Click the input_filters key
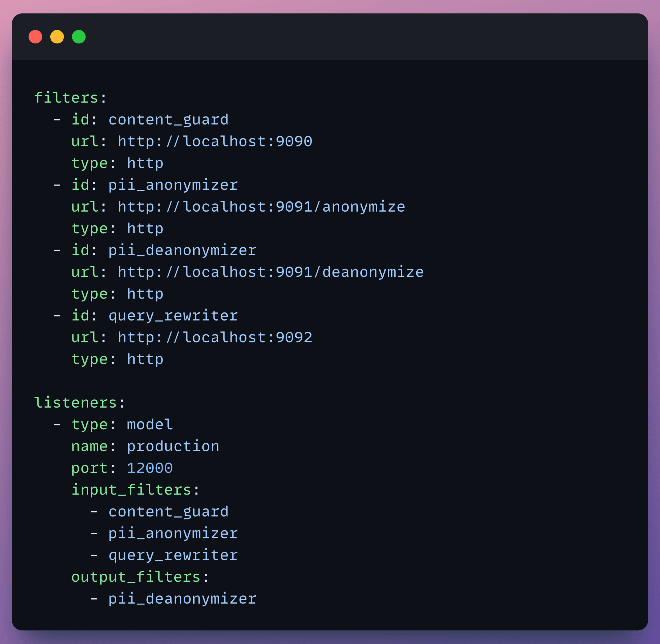 [x=131, y=490]
